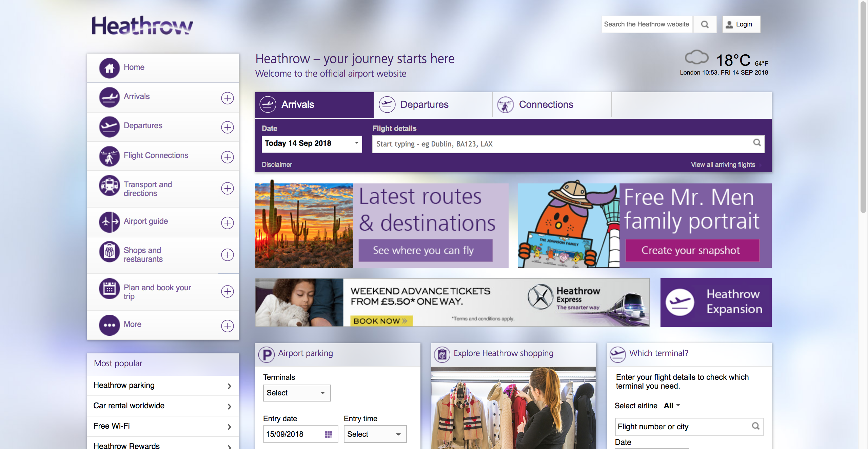The width and height of the screenshot is (868, 449).
Task: Switch to the Arrivals tab
Action: coord(314,105)
